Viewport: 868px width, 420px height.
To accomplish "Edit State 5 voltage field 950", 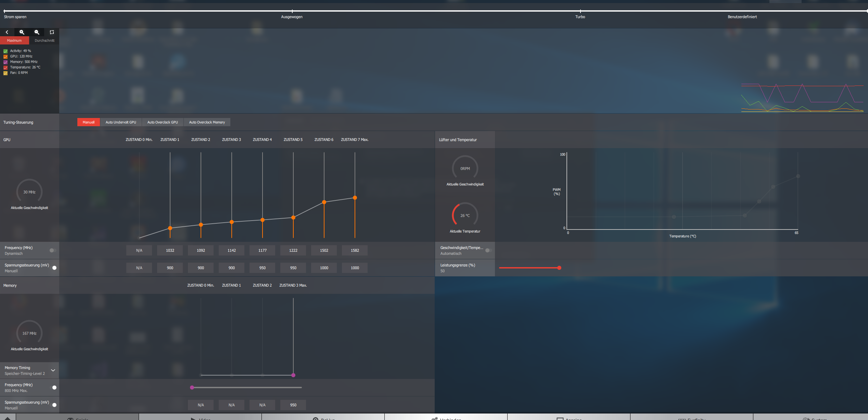I will pos(293,268).
